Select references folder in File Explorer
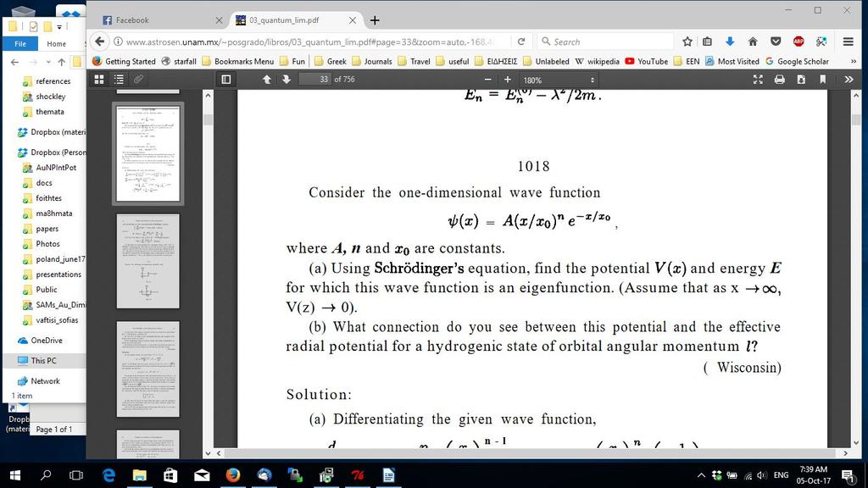Viewport: 868px width, 488px height. point(47,81)
